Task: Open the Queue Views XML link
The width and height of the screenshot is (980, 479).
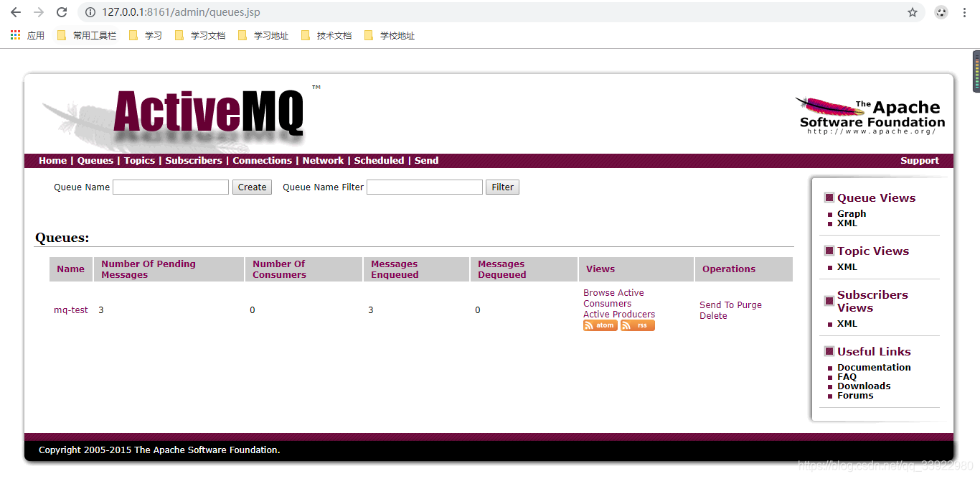Action: pos(847,223)
